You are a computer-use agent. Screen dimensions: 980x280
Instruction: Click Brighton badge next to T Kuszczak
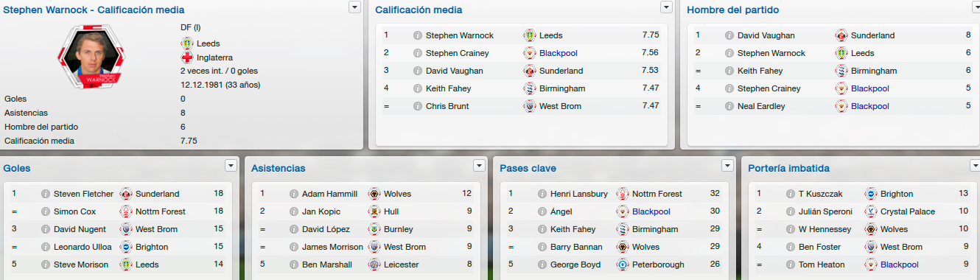pos(871,194)
